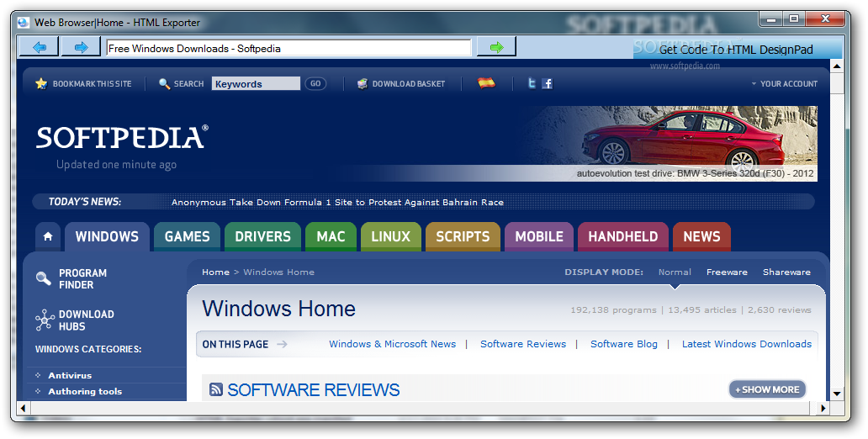The width and height of the screenshot is (868, 439).
Task: Click the Home tab house icon
Action: point(48,236)
